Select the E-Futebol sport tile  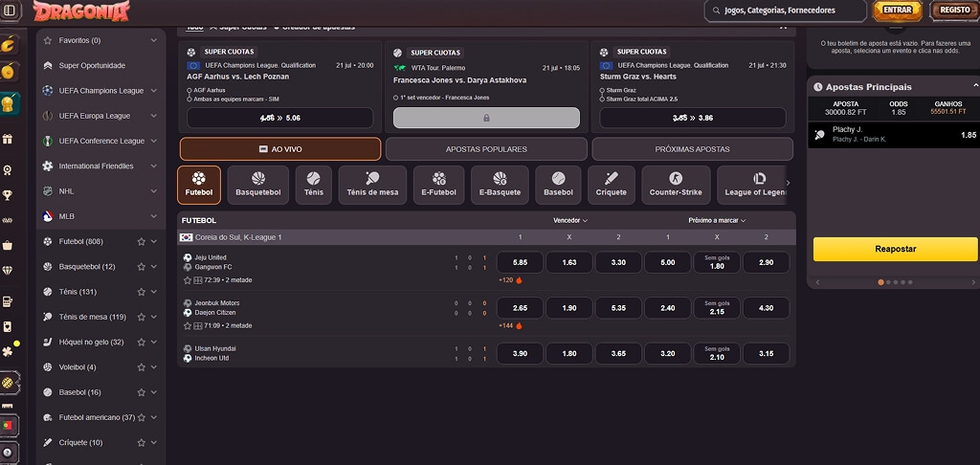(x=438, y=185)
